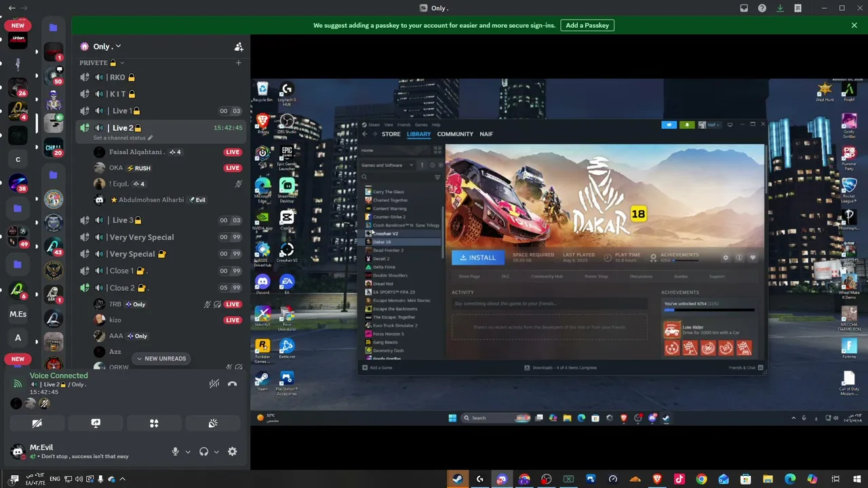Open Steam shortcut on streamed desktop

[262, 382]
